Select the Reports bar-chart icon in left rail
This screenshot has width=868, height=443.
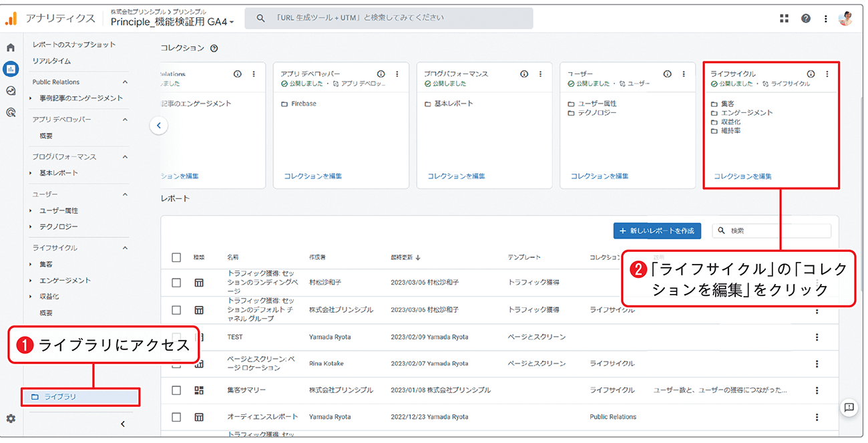(11, 69)
